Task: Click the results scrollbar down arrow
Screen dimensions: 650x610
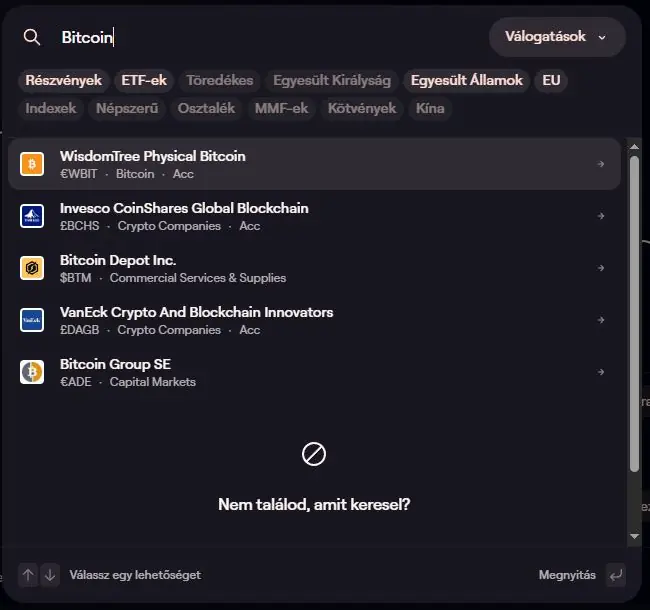Action: coord(634,536)
